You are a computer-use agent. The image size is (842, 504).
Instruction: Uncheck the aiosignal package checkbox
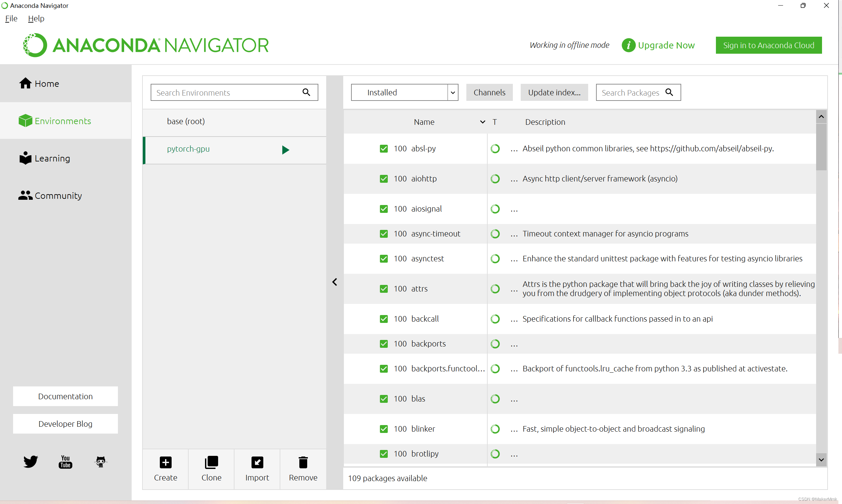(x=384, y=209)
